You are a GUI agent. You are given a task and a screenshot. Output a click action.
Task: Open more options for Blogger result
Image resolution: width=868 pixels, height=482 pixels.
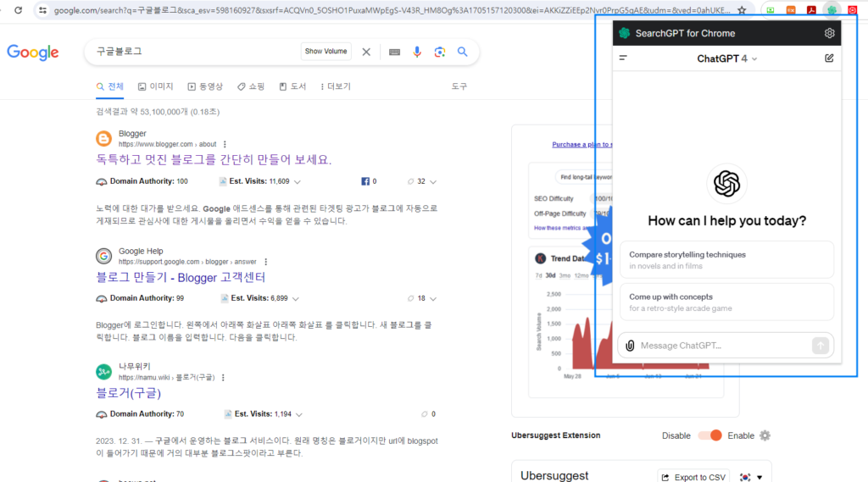tap(225, 145)
